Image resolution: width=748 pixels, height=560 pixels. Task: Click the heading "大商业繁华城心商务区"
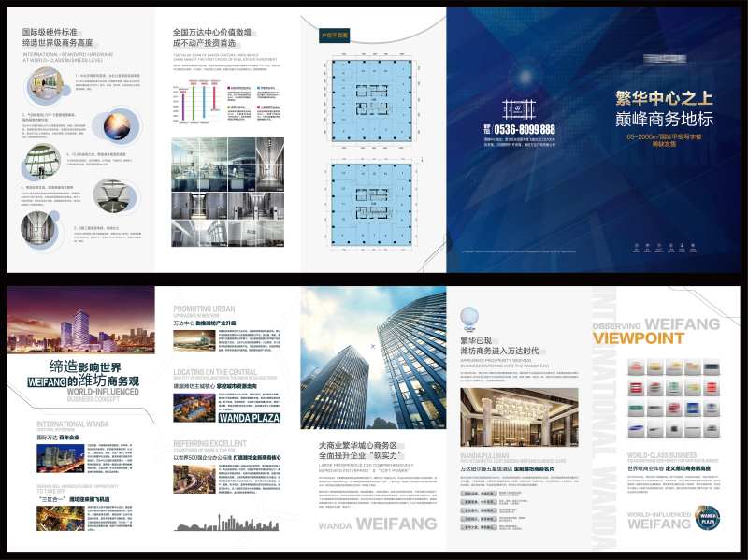[358, 446]
